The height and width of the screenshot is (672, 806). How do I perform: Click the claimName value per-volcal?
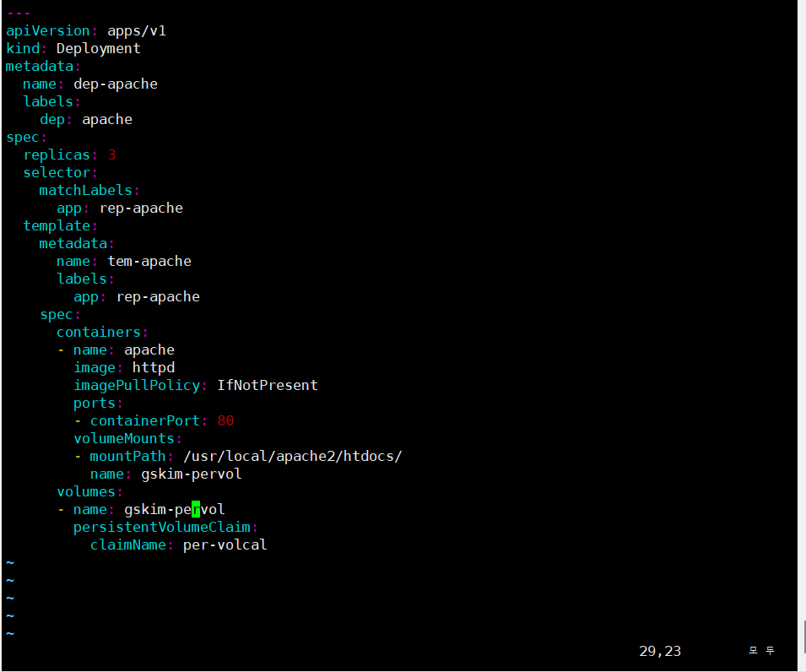225,545
